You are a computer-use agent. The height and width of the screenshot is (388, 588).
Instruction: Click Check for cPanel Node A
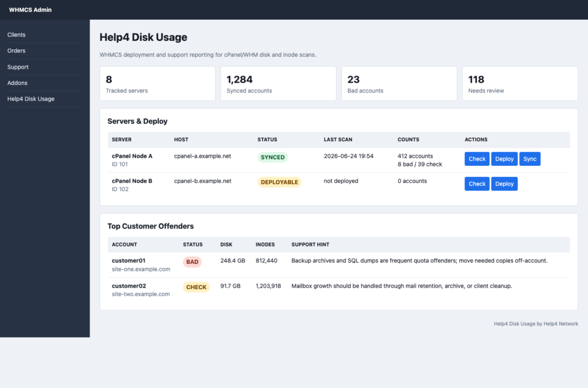pyautogui.click(x=477, y=159)
